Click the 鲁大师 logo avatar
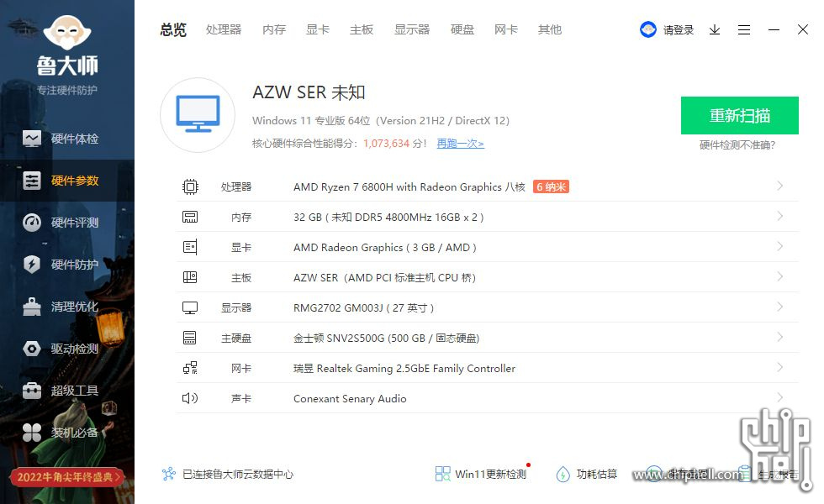 tap(67, 33)
